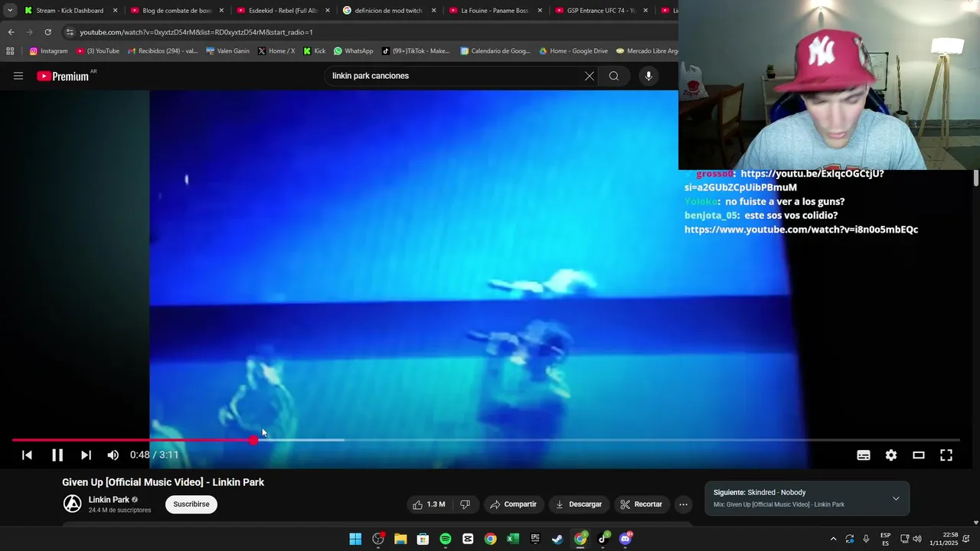Open the Chrome tab search dropdown
The height and width of the screenshot is (551, 980).
[x=10, y=11]
